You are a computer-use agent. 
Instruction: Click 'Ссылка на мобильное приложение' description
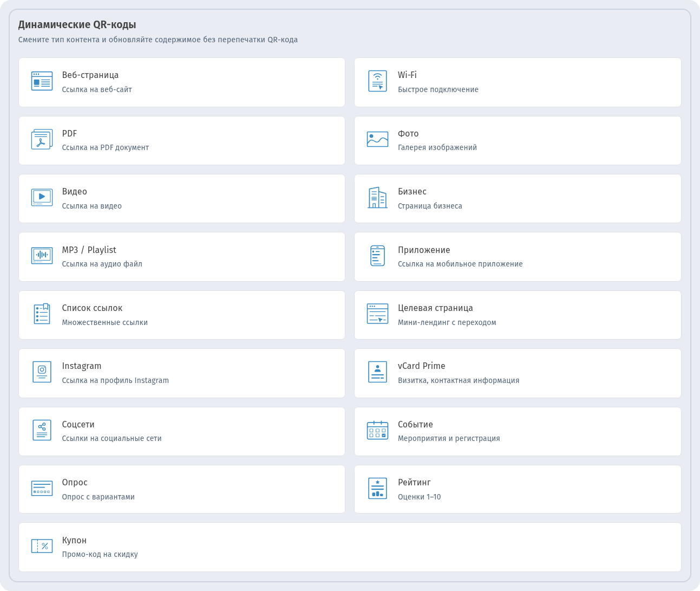point(460,264)
